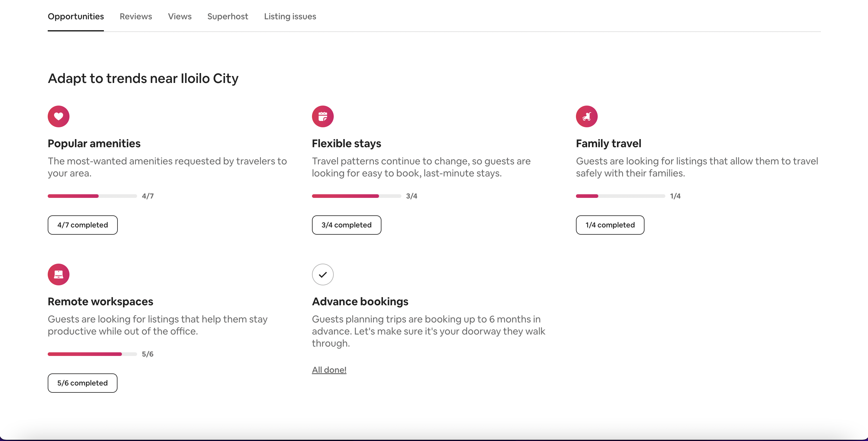Image resolution: width=868 pixels, height=441 pixels.
Task: Open the Listing issues tab
Action: (x=290, y=16)
